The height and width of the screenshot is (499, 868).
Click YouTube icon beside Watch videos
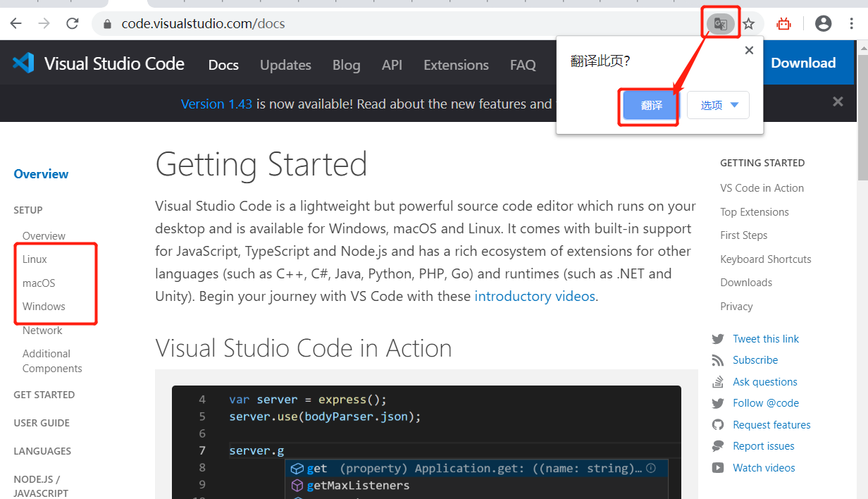[x=718, y=468]
